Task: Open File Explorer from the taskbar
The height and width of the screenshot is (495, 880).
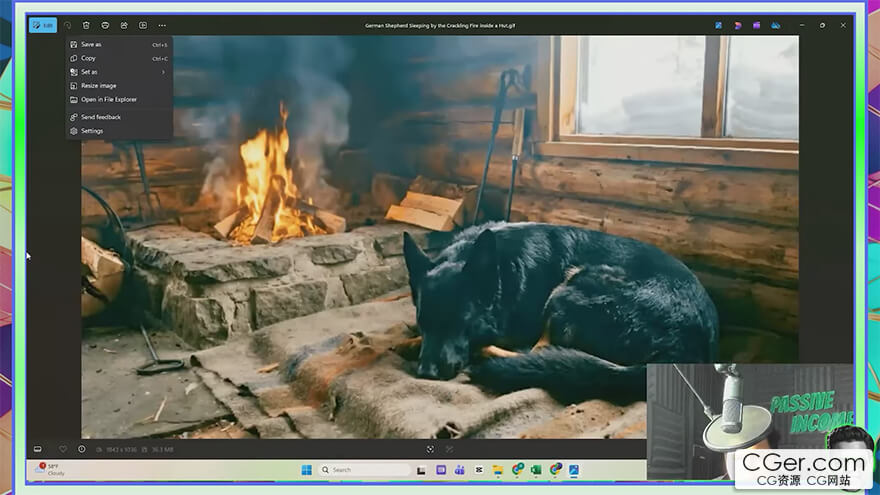Action: pos(498,470)
